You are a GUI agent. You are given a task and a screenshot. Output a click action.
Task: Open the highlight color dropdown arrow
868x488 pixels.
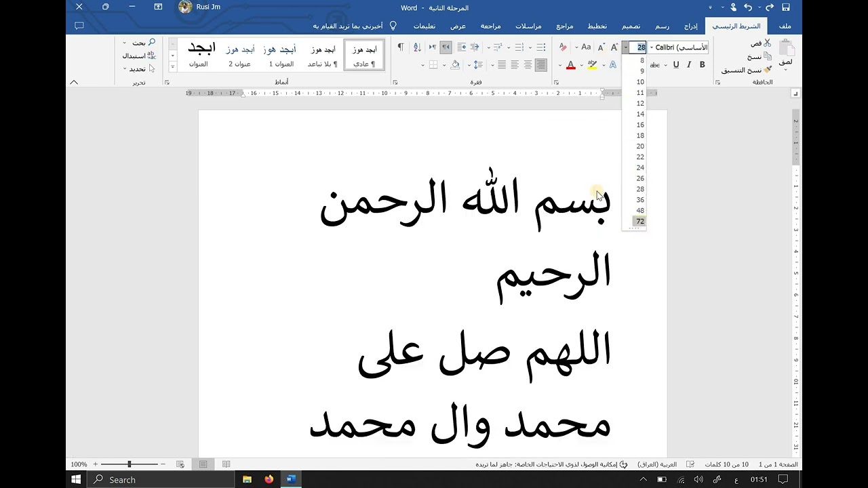[582, 65]
